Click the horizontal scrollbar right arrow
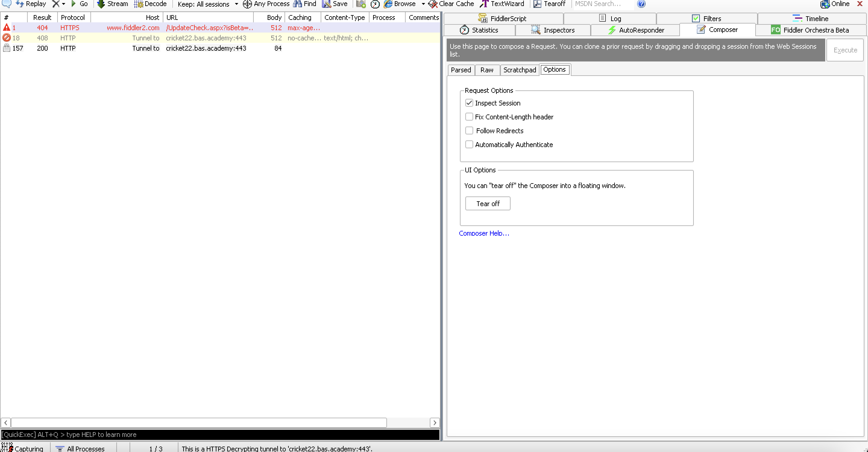Image resolution: width=868 pixels, height=452 pixels. coord(435,422)
